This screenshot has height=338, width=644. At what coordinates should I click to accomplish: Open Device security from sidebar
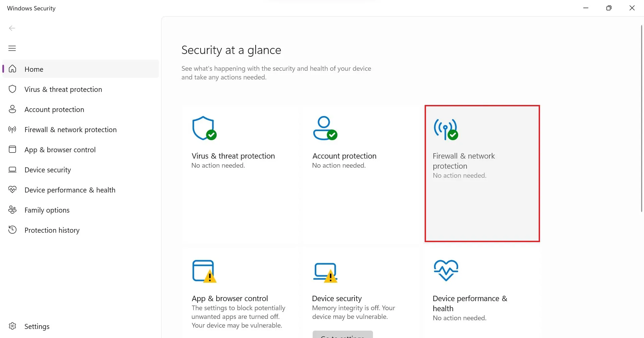[48, 170]
